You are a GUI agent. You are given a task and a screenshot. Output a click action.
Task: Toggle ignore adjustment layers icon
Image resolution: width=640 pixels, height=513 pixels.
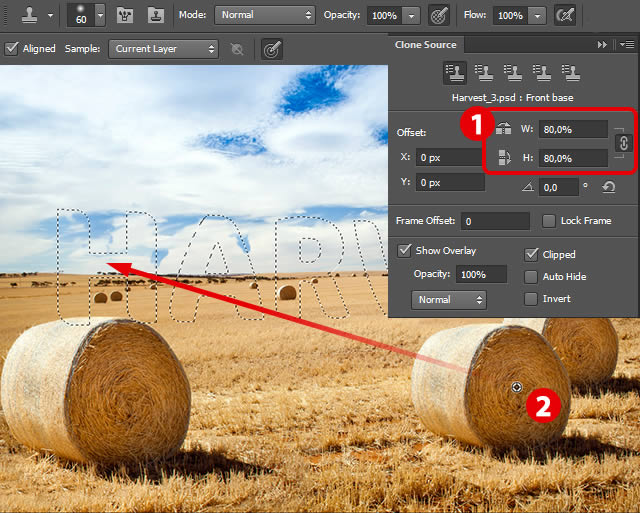[x=237, y=49]
